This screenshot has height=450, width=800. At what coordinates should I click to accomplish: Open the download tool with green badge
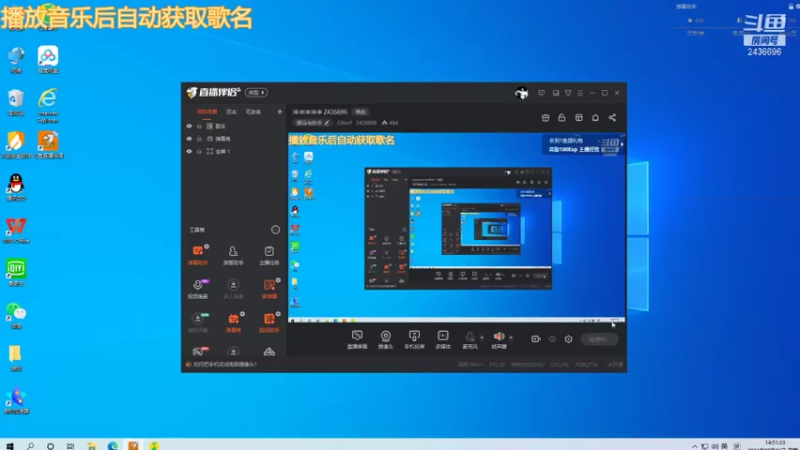pyautogui.click(x=198, y=322)
